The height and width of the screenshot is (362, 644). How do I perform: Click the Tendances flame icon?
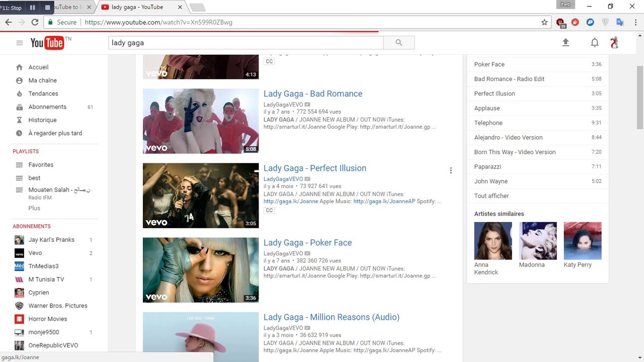19,94
